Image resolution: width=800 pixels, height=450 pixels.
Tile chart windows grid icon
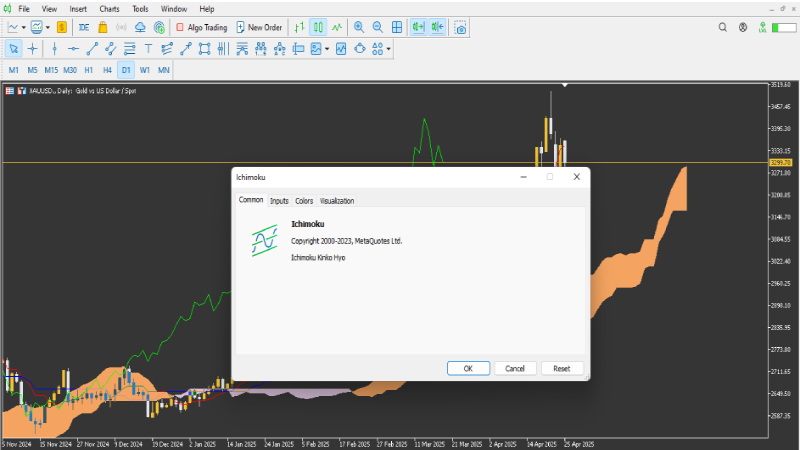(397, 28)
